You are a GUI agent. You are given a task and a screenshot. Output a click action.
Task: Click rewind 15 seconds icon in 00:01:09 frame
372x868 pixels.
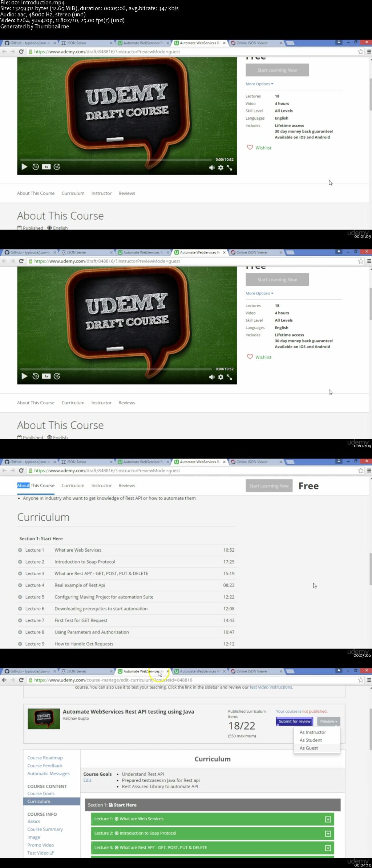36,167
